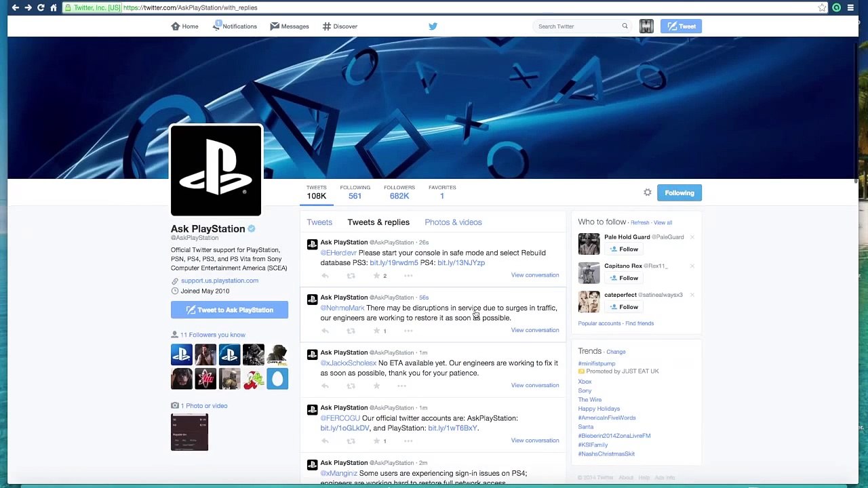Open the bit.ly/19rwdm5 PS3 link
Viewport: 868px width, 488px height.
tap(394, 263)
